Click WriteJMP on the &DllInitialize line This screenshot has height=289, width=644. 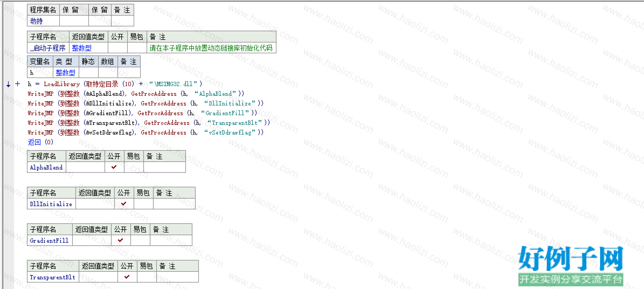[x=41, y=103]
